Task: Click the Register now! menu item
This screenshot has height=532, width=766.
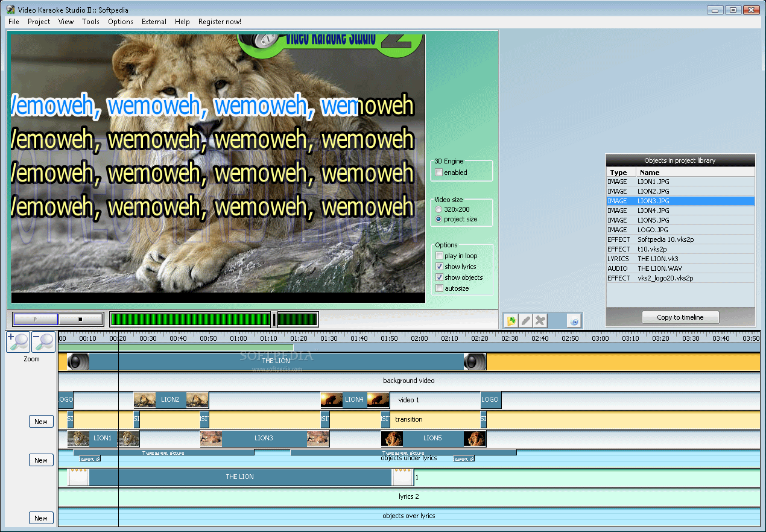Action: coord(220,21)
